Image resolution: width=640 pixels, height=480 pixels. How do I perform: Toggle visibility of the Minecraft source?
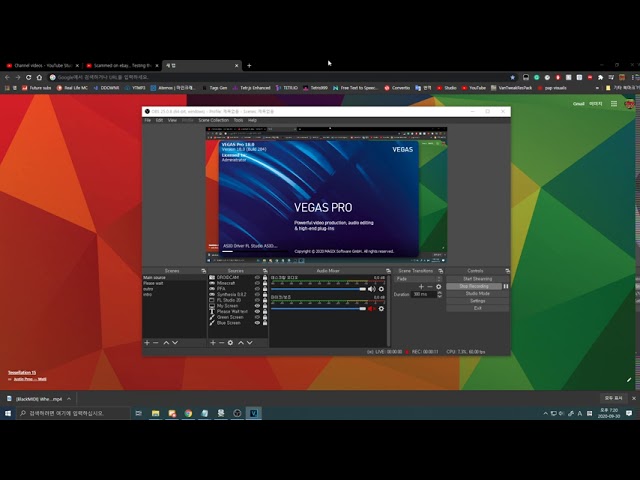click(257, 283)
